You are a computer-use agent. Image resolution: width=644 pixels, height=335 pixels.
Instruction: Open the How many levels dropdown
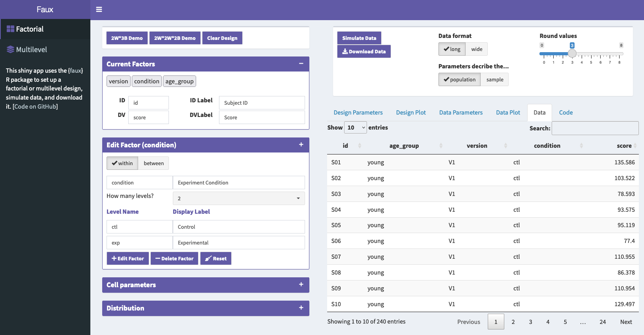[239, 198]
